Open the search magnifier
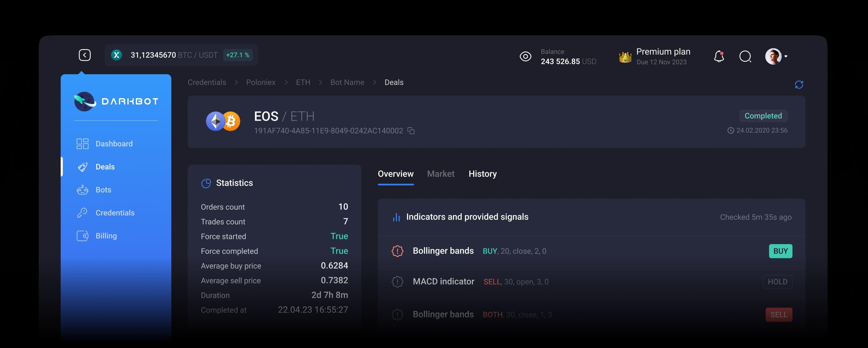 pyautogui.click(x=745, y=57)
